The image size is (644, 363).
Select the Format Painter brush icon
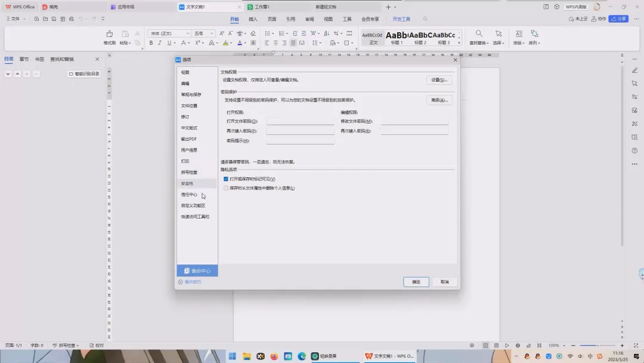pyautogui.click(x=109, y=34)
